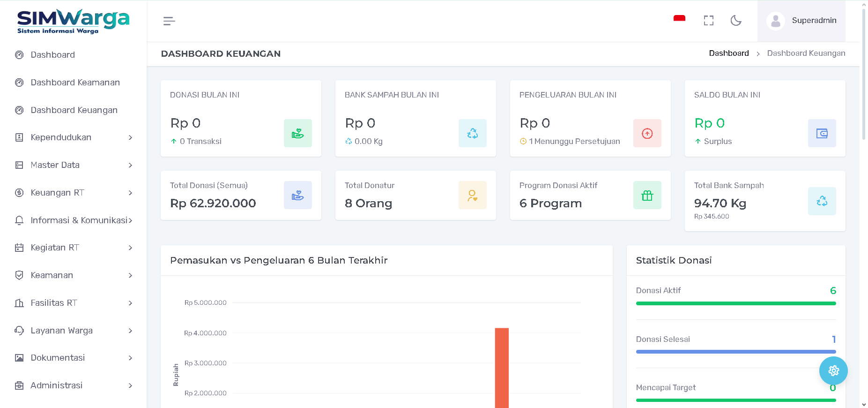This screenshot has width=868, height=408.
Task: Click the Layanan Warga headset icon
Action: point(19,331)
